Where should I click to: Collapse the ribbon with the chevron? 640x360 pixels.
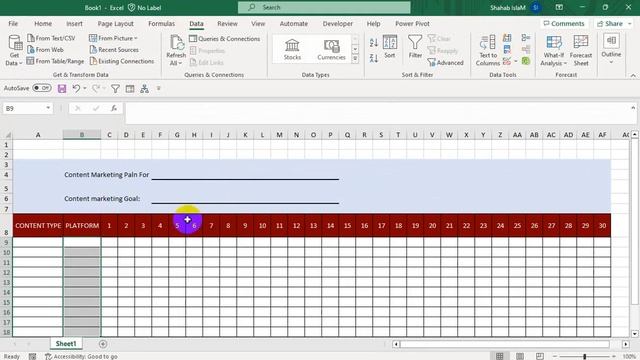tap(633, 76)
